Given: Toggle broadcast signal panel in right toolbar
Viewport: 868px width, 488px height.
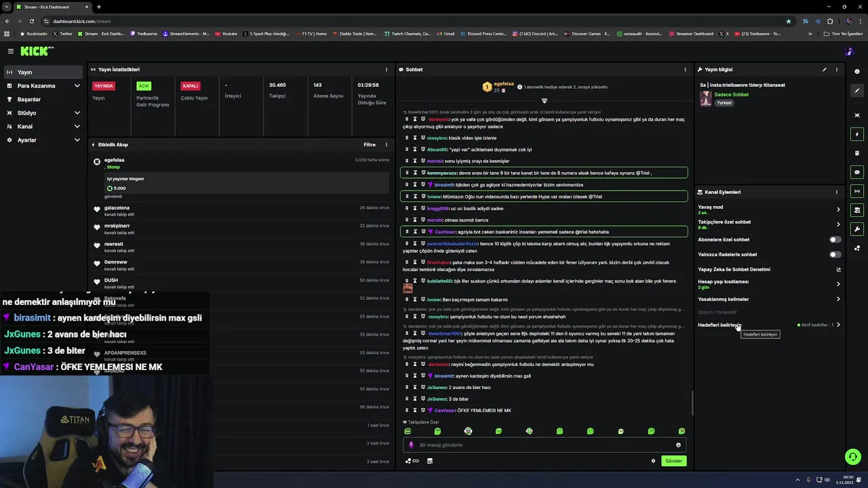Looking at the screenshot, I should pos(857,191).
